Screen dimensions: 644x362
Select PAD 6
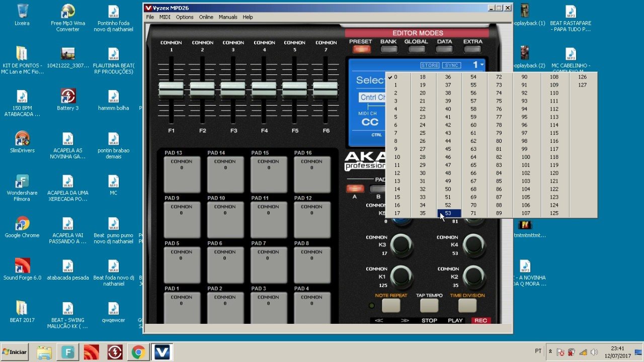pos(225,265)
